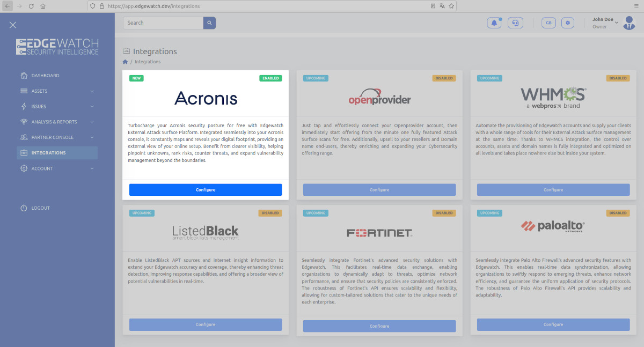The image size is (644, 347).
Task: Close the sidebar with the X icon
Action: [x=13, y=25]
